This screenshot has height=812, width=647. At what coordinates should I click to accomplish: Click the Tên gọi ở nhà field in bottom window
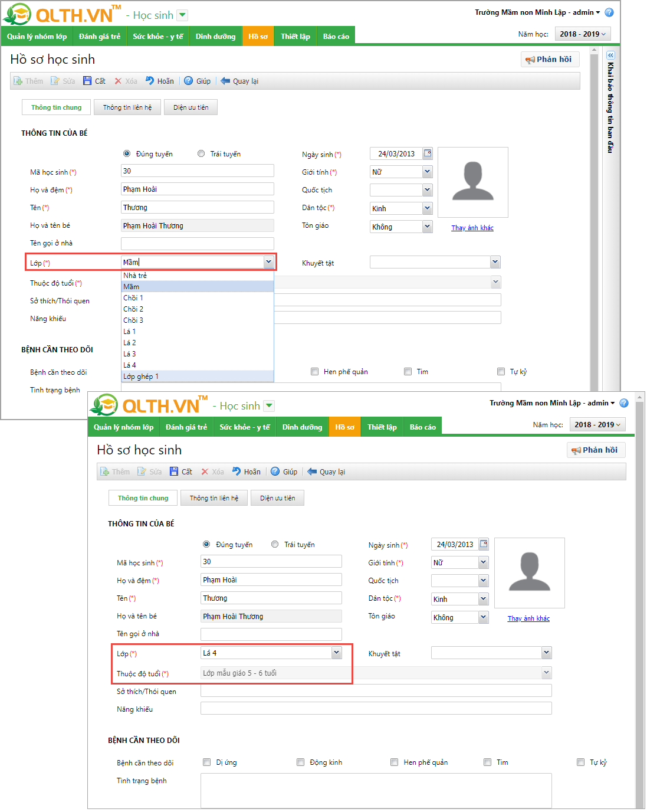pyautogui.click(x=271, y=634)
